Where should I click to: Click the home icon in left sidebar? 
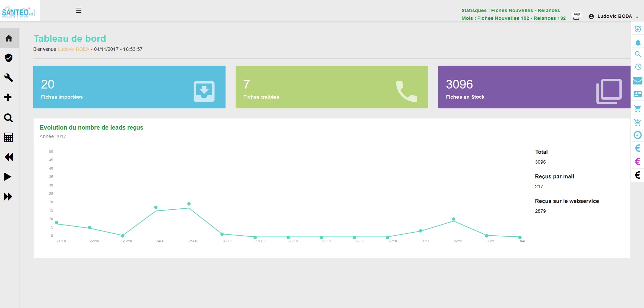pyautogui.click(x=9, y=38)
